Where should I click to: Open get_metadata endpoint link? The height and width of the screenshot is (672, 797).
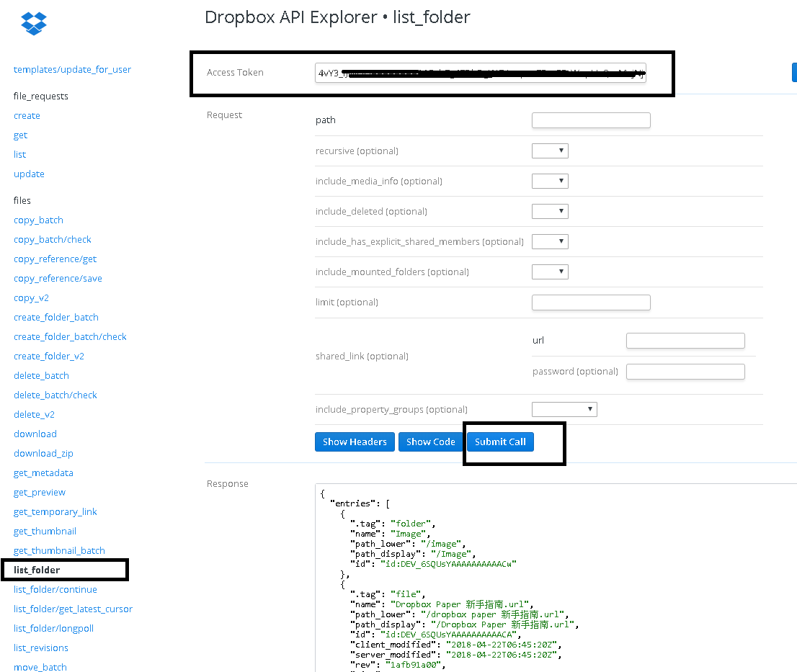coord(43,473)
